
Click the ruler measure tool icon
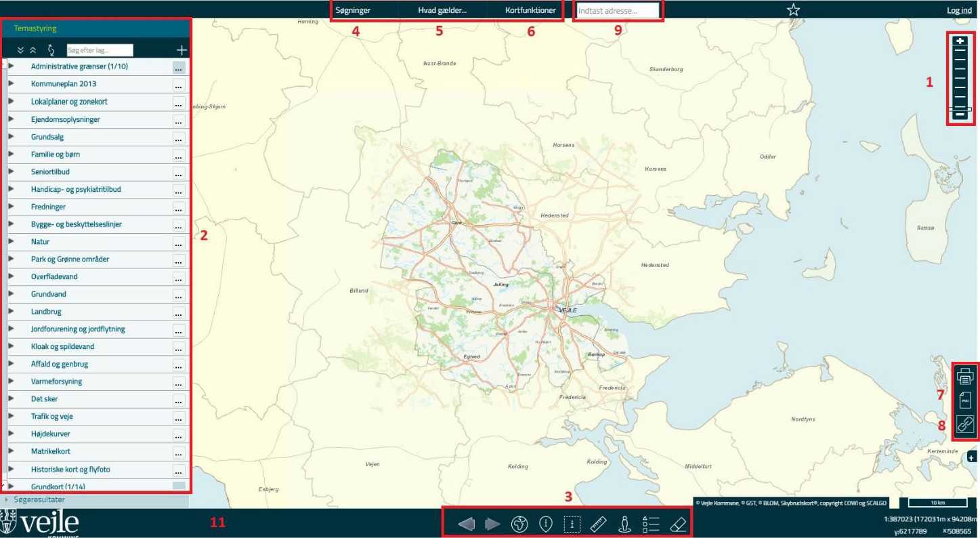pyautogui.click(x=598, y=524)
